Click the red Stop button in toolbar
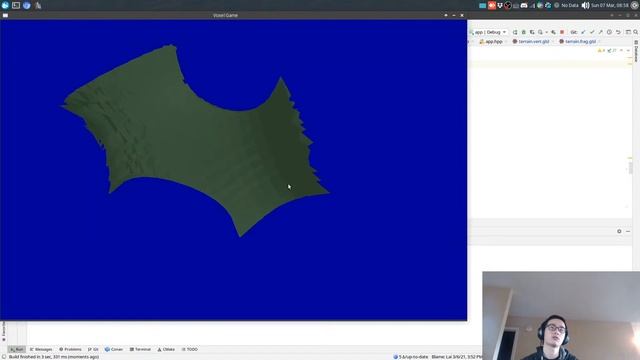 562,32
